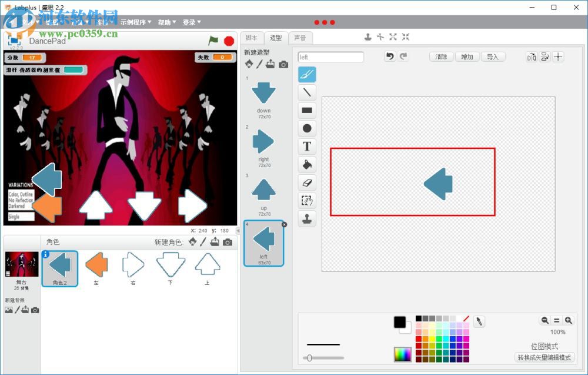Open the 登录 dropdown menu
The image size is (588, 375).
click(192, 22)
